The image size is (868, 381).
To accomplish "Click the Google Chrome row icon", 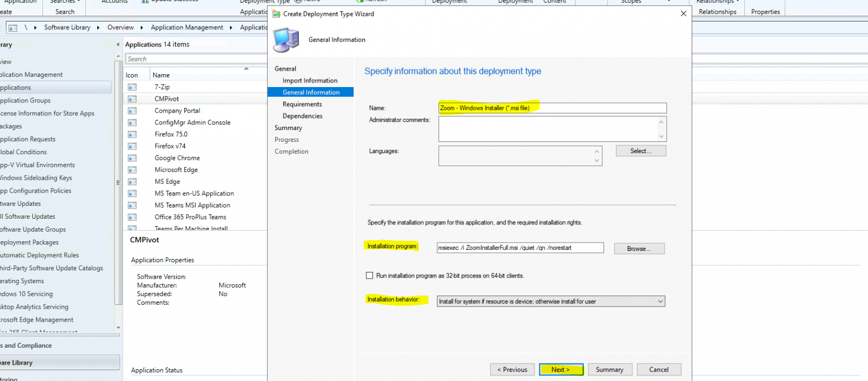I will [x=132, y=158].
